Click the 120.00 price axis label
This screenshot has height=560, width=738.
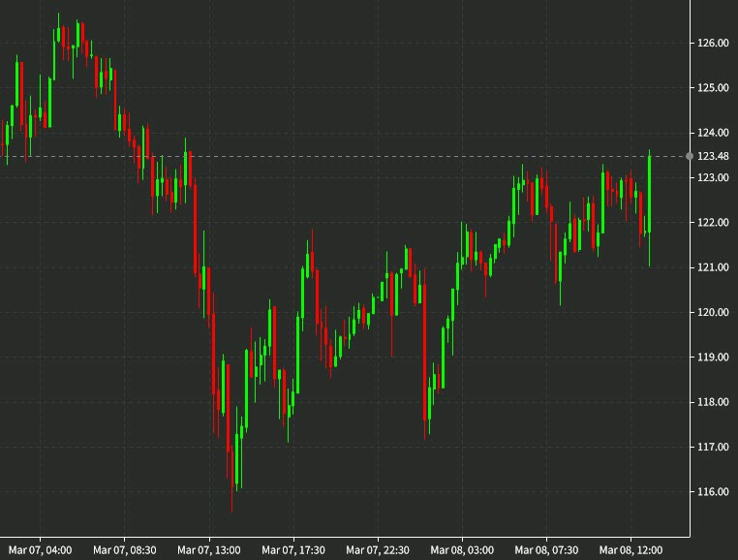(x=712, y=313)
